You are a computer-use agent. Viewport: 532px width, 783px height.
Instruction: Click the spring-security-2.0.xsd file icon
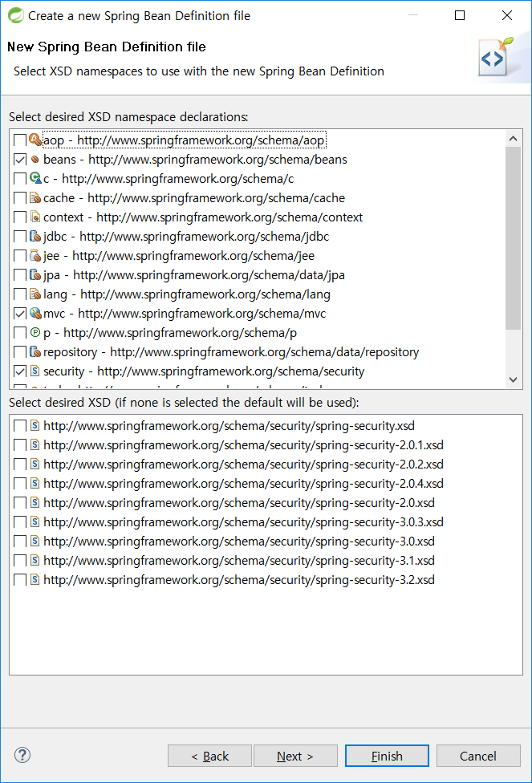click(x=35, y=502)
